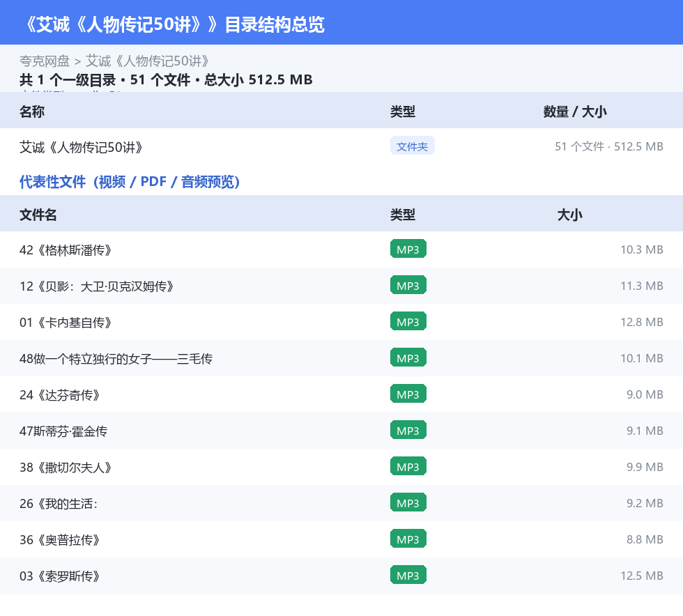Select file 03《索罗斯传》

[x=60, y=576]
